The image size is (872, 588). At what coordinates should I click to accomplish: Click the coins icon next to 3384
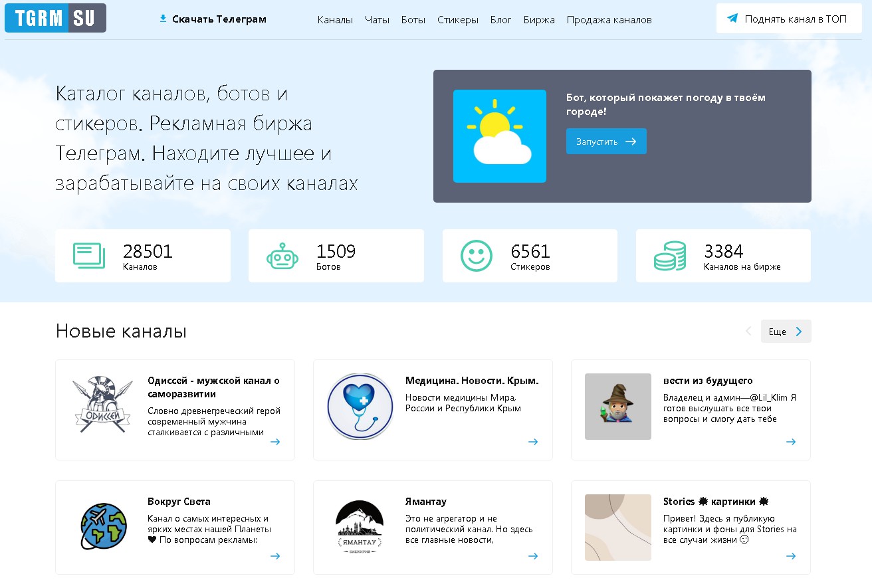coord(670,256)
